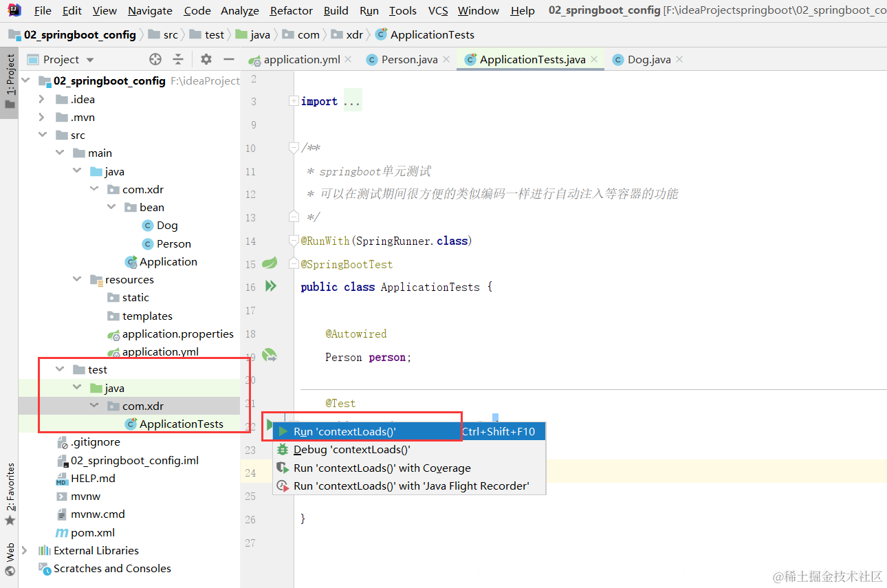This screenshot has width=887, height=588.
Task: Open the Navigate menu
Action: pyautogui.click(x=151, y=10)
